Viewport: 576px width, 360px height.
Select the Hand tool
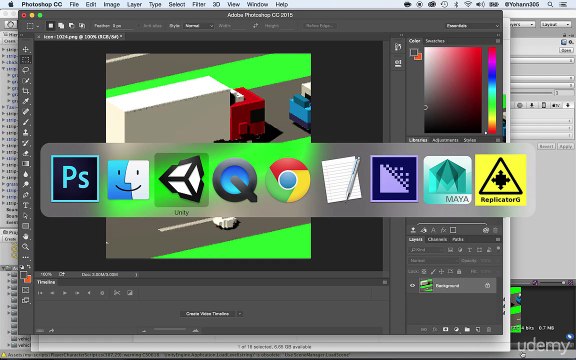point(25,237)
